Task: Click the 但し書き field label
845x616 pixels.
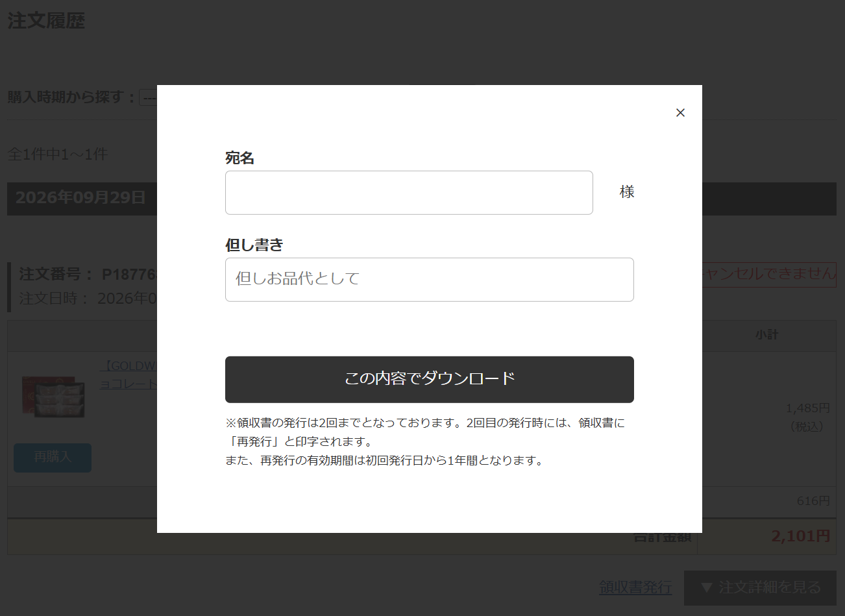Action: click(x=254, y=245)
